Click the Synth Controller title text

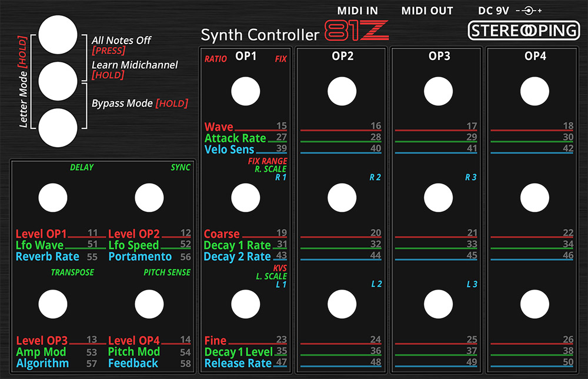260,35
